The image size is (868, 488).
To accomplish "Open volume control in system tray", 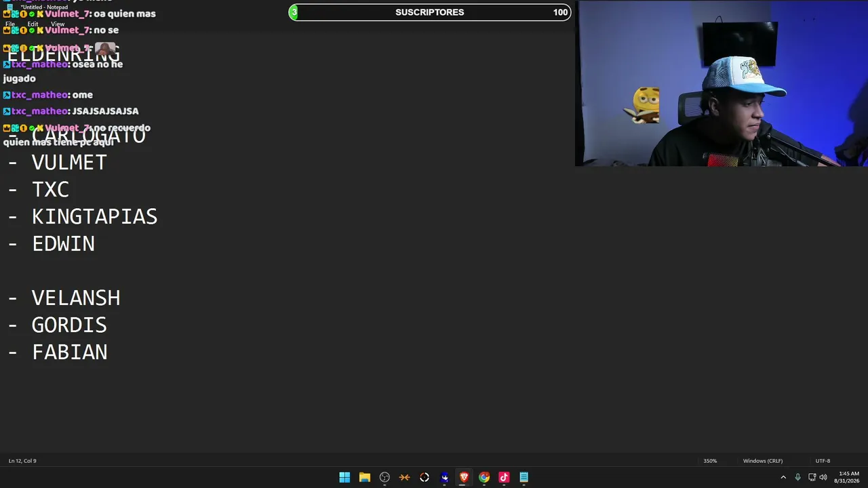I will coord(823,477).
